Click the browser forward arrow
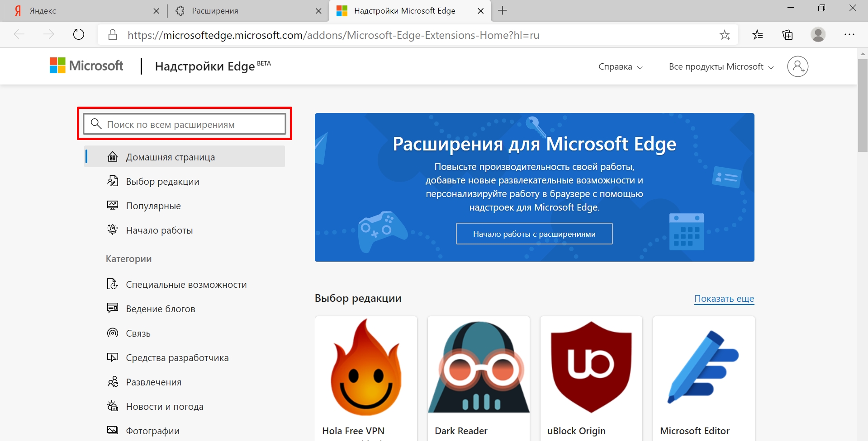868x441 pixels. pyautogui.click(x=48, y=34)
